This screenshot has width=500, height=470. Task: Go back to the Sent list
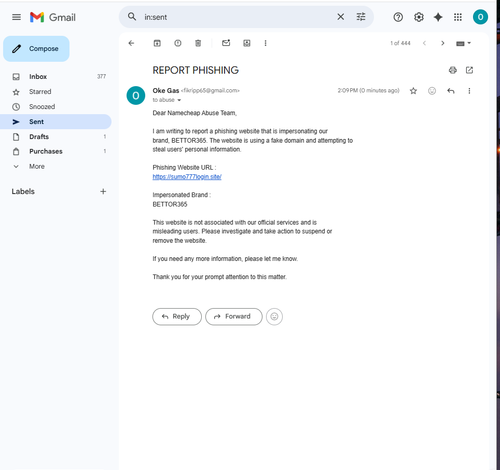pyautogui.click(x=131, y=43)
